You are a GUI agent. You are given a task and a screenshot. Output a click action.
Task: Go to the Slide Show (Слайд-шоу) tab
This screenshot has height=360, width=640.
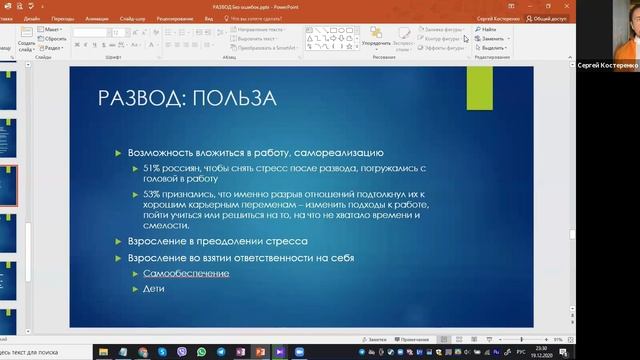point(132,19)
